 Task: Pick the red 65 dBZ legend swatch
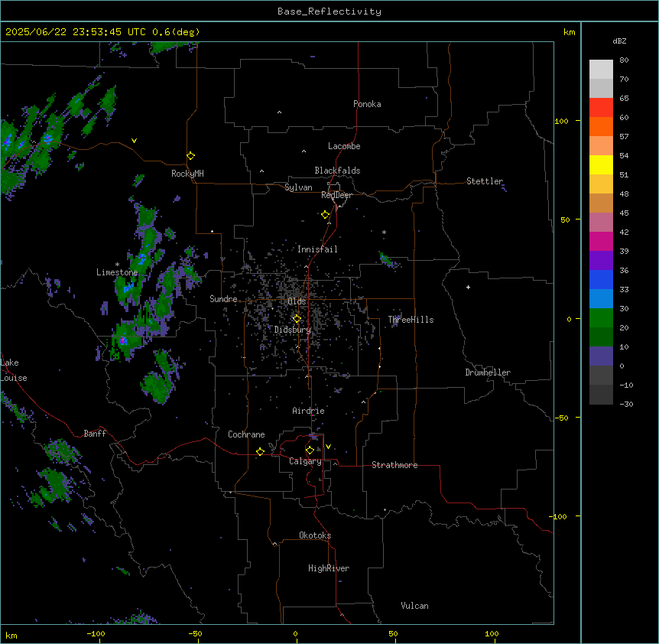point(601,108)
